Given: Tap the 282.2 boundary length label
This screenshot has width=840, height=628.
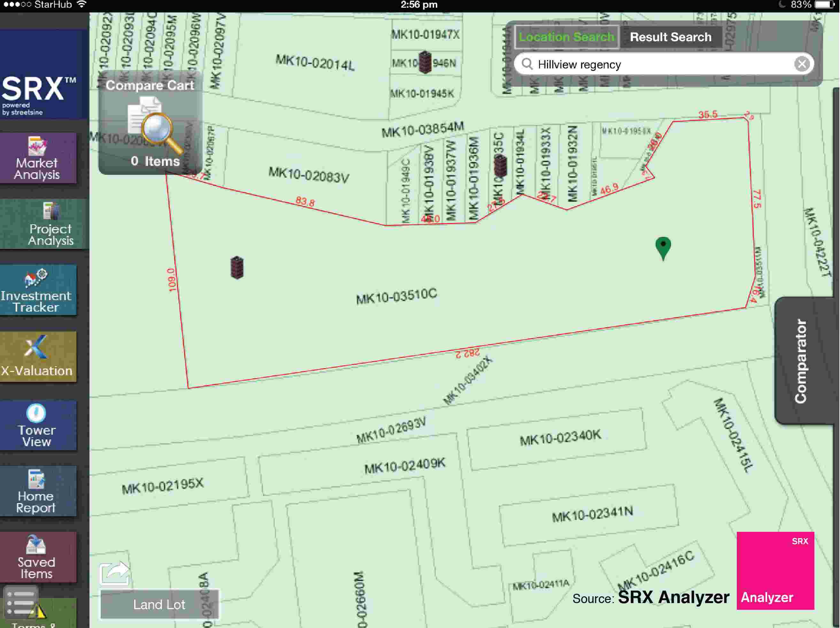Looking at the screenshot, I should click(x=467, y=353).
